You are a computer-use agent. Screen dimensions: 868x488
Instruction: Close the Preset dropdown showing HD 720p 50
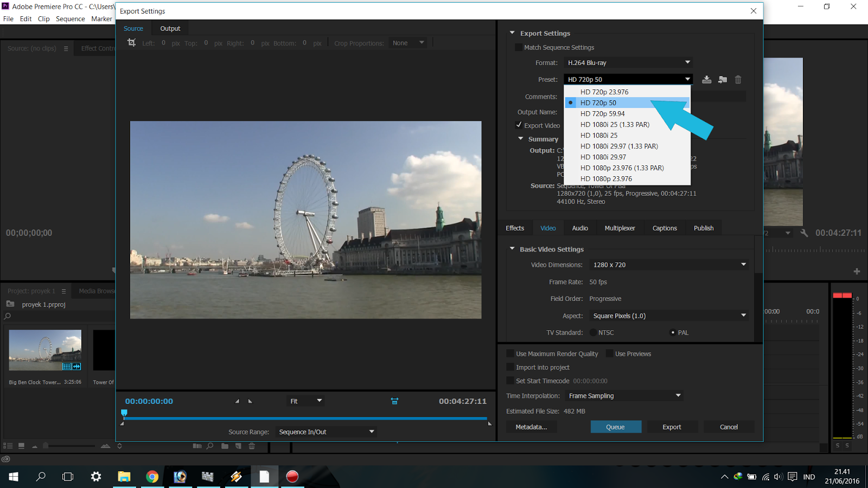[628, 79]
